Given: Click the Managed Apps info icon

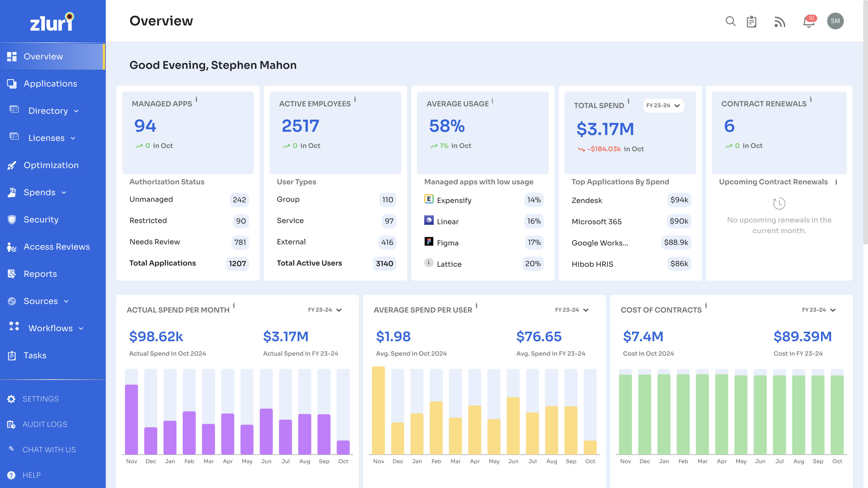Looking at the screenshot, I should 196,100.
